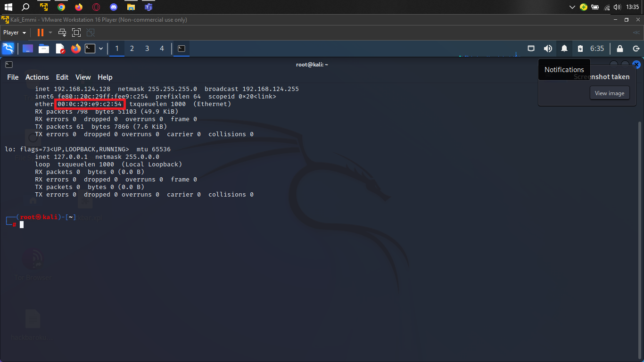The image size is (644, 362).
Task: Open the terminal Actions menu
Action: click(37, 77)
